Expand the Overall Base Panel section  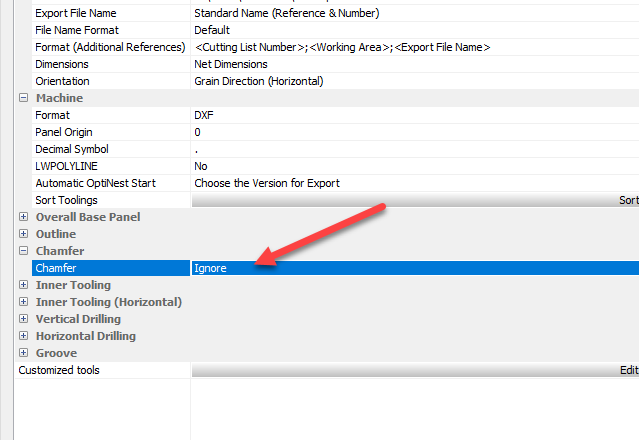[23, 217]
